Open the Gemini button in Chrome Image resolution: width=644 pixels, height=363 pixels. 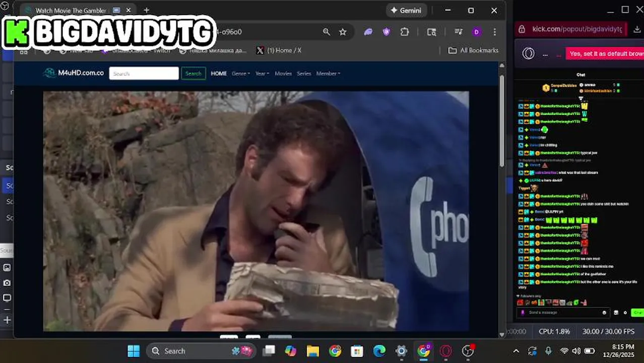(x=407, y=10)
